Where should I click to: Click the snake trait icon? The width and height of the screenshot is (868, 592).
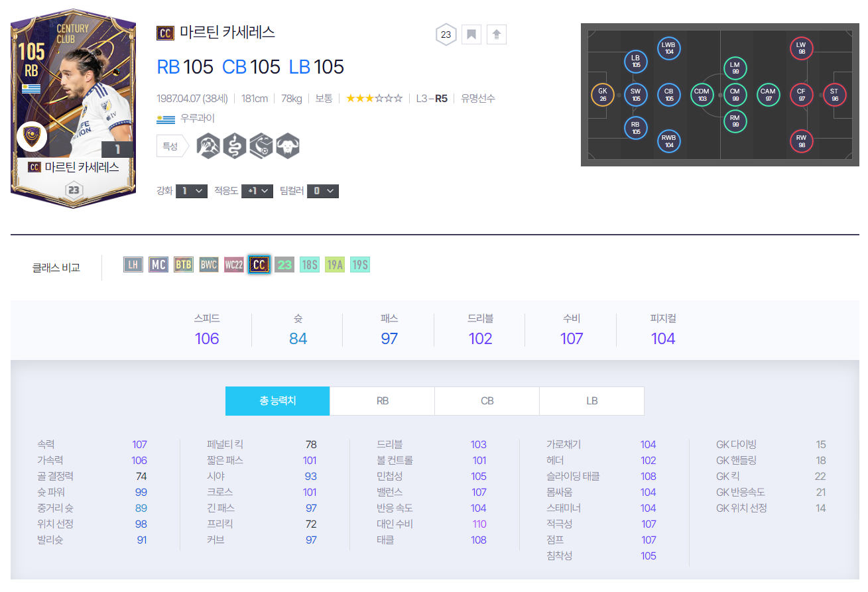235,146
